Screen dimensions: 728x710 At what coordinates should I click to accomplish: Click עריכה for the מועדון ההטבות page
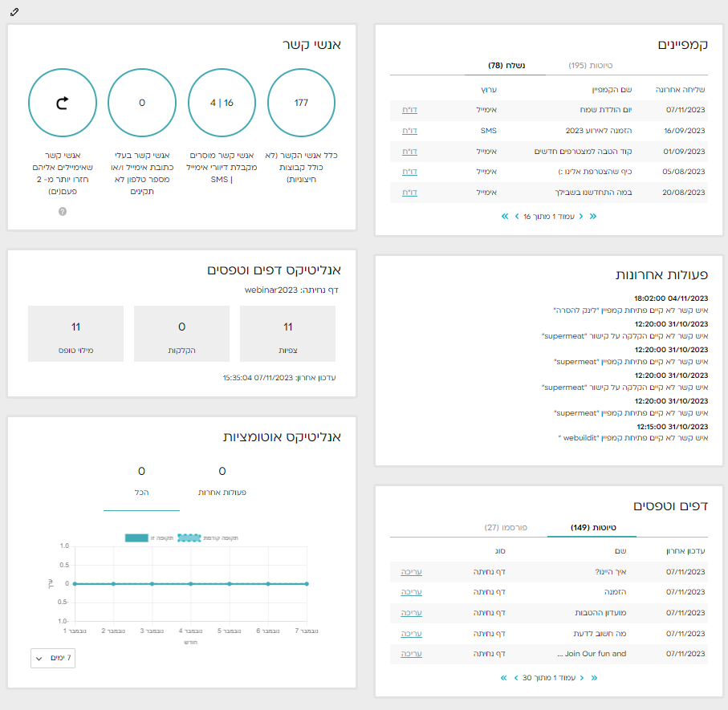coord(412,613)
